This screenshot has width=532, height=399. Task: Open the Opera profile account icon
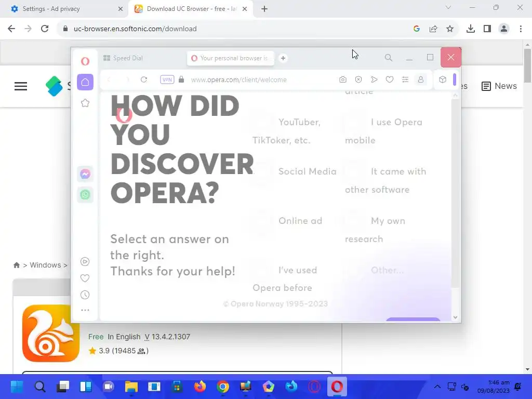point(421,79)
